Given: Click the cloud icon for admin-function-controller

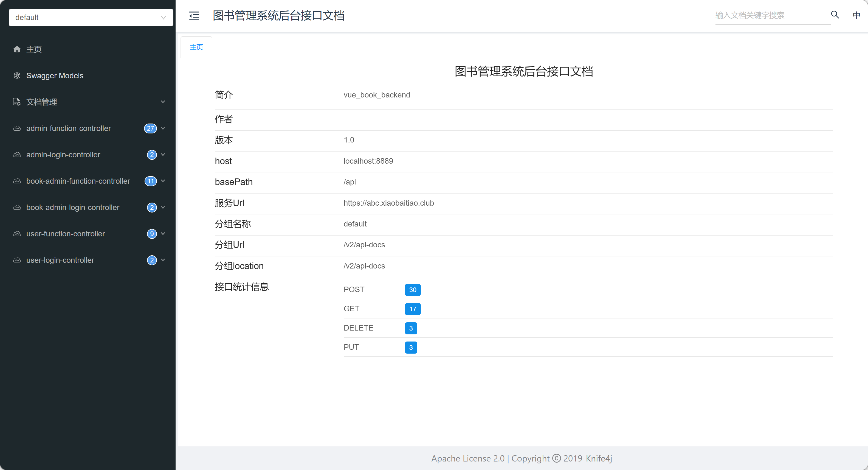Looking at the screenshot, I should (17, 128).
